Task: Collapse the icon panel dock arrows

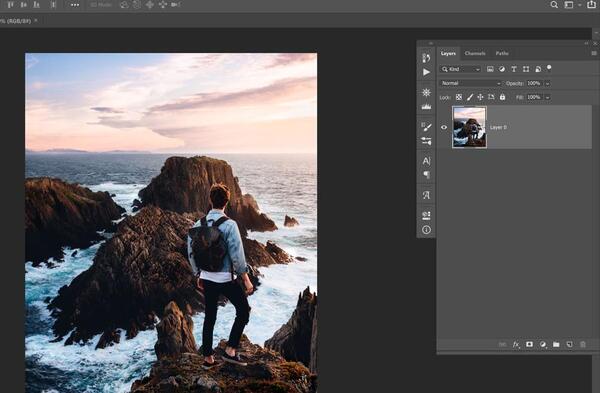Action: (x=430, y=43)
